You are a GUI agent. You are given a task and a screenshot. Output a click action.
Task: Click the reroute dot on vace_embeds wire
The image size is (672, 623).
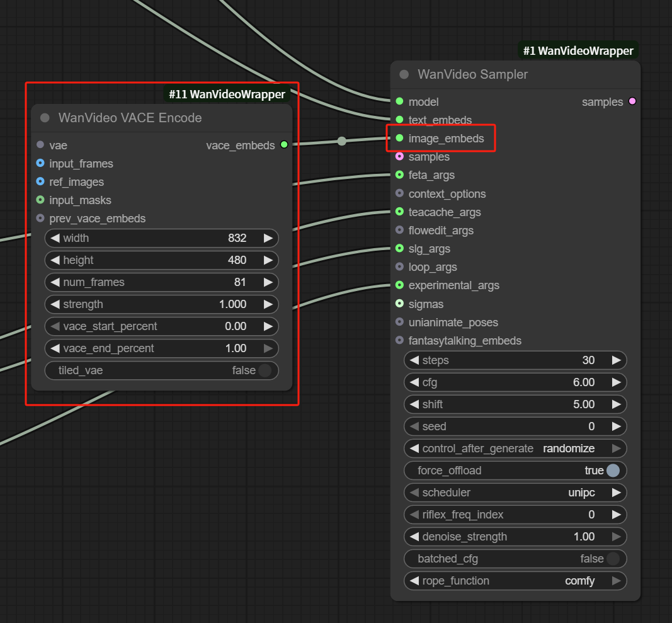point(341,141)
